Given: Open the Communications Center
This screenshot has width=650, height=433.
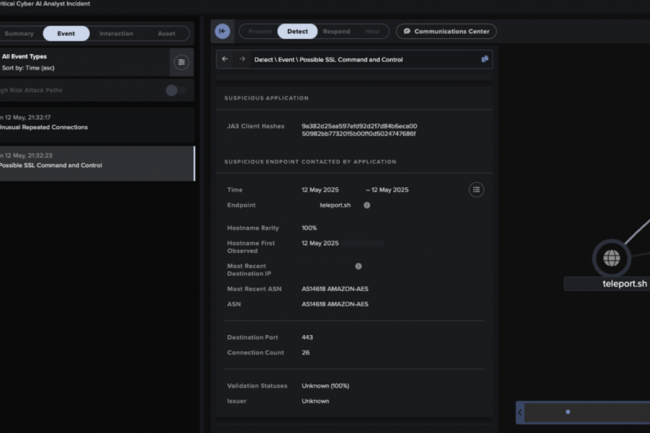Looking at the screenshot, I should point(446,31).
